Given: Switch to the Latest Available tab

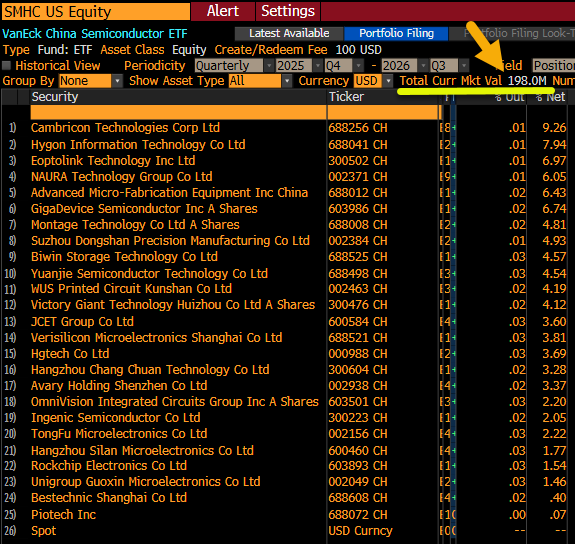Looking at the screenshot, I should (x=289, y=33).
